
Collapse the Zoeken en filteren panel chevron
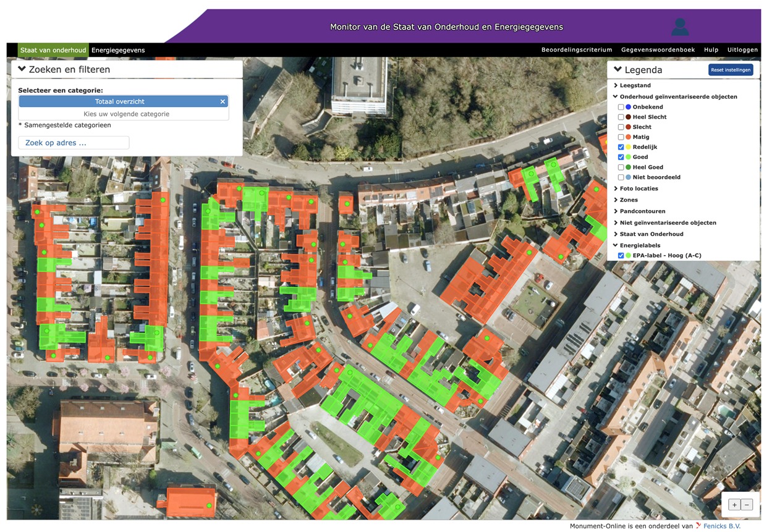coord(22,69)
